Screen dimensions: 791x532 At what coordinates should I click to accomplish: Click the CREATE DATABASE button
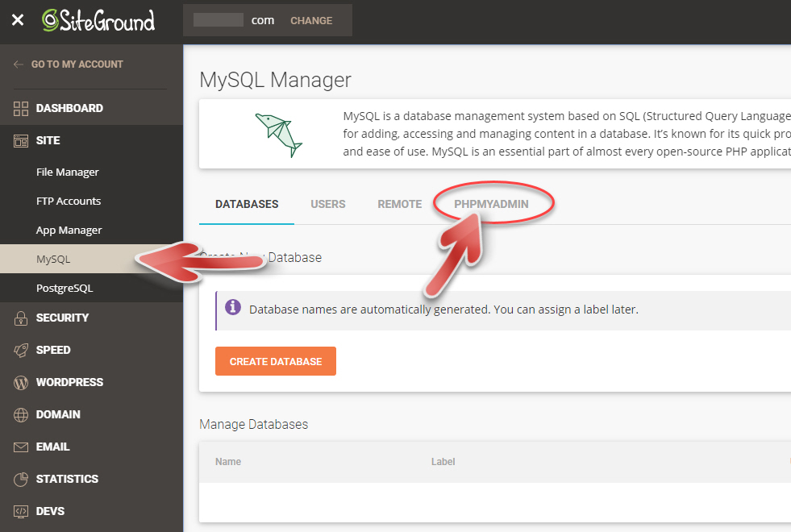tap(276, 361)
